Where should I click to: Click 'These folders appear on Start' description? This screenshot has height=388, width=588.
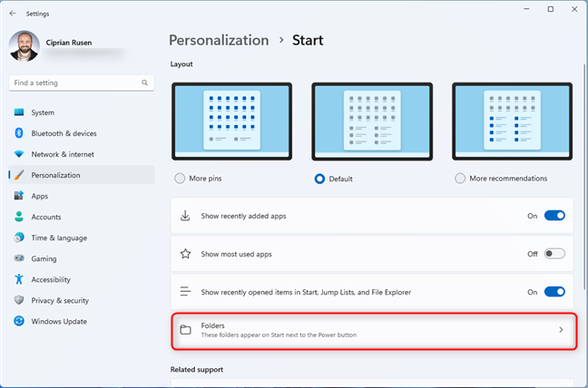click(x=279, y=335)
